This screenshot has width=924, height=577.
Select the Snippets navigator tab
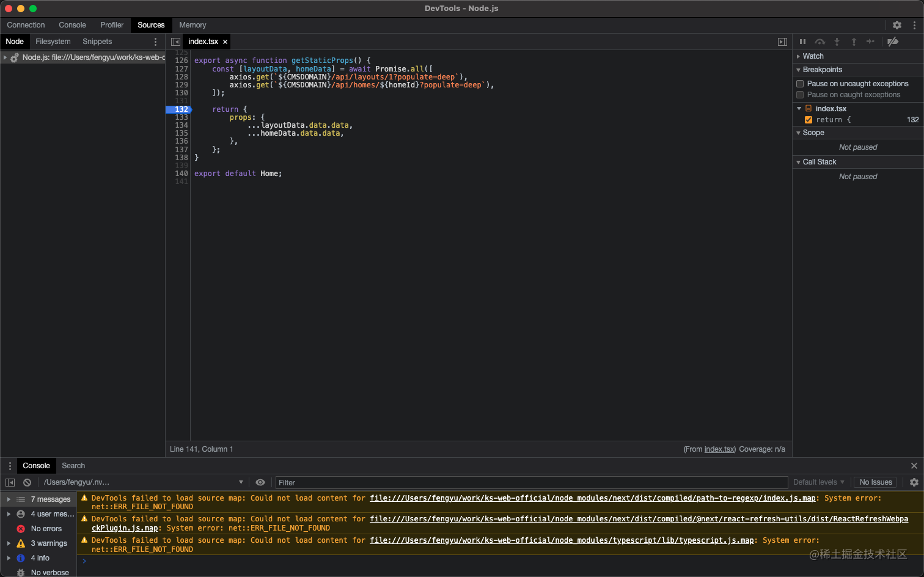click(97, 42)
